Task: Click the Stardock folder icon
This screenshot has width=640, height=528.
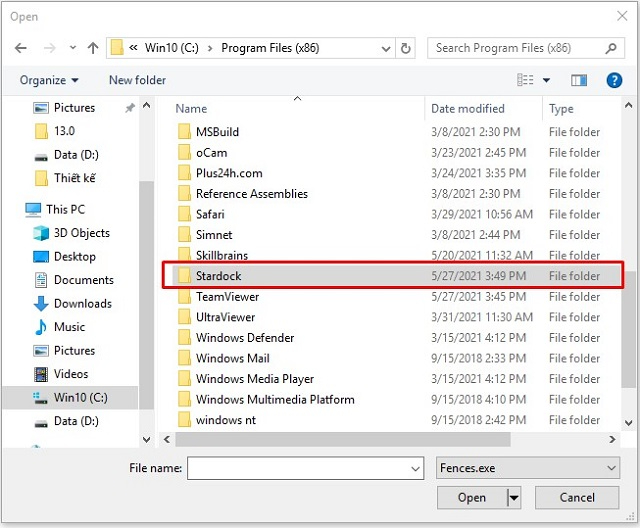Action: (x=184, y=276)
